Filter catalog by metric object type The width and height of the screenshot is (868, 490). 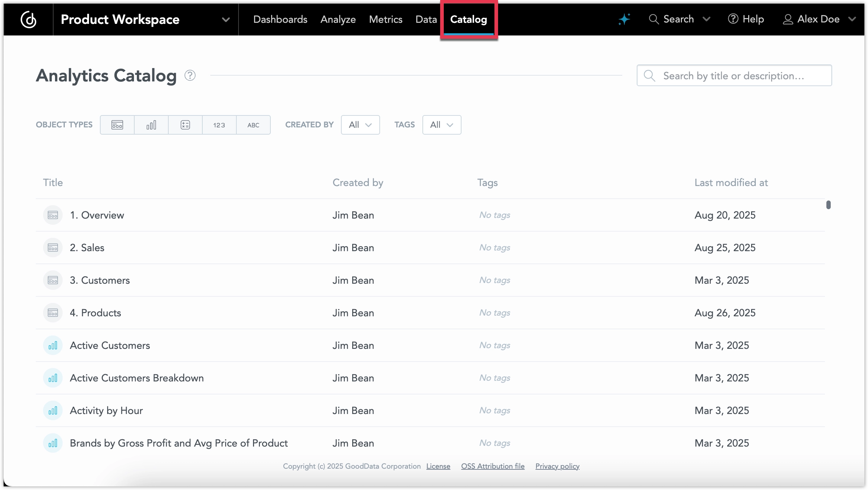(185, 125)
